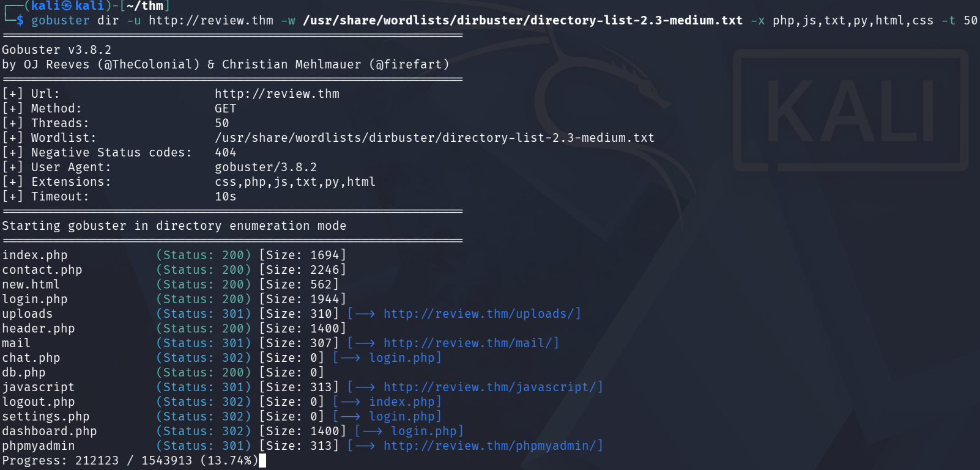Click the Url value http://review.thm in config
The height and width of the screenshot is (470, 980).
pyautogui.click(x=277, y=94)
